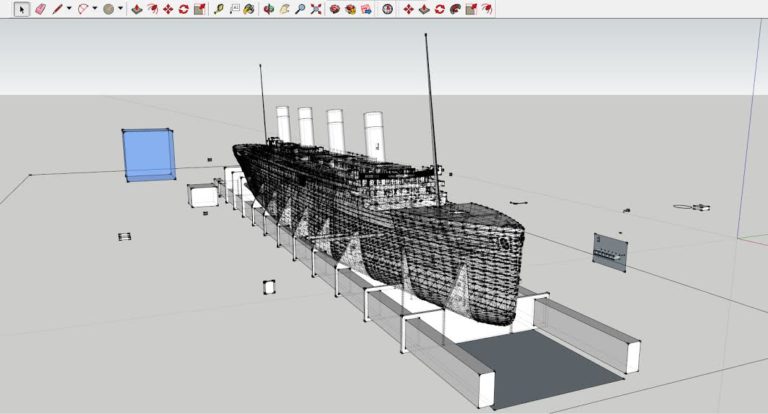Activate the Zoom magnifier tool

coord(300,9)
